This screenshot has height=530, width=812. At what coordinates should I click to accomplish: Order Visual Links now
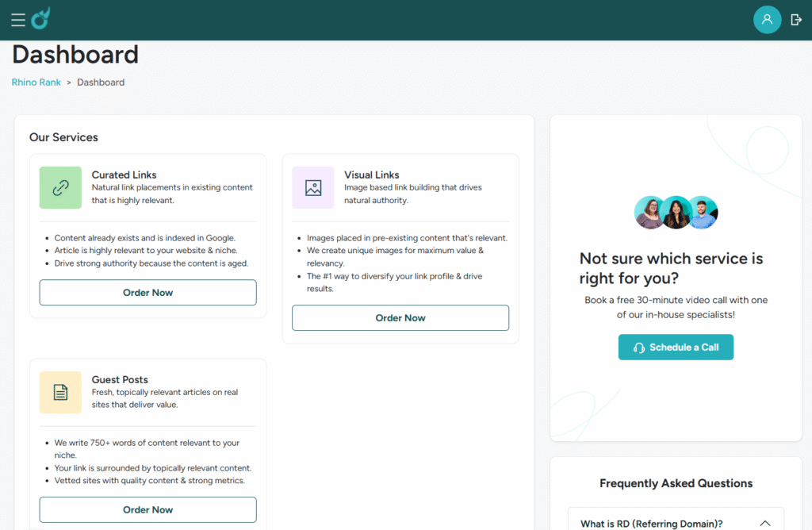(400, 318)
